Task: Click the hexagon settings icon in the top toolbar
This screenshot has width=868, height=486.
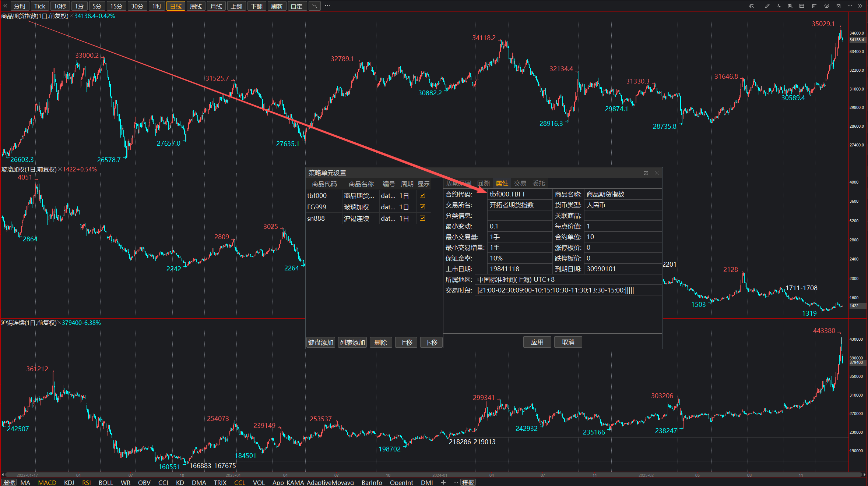Action: tap(826, 6)
